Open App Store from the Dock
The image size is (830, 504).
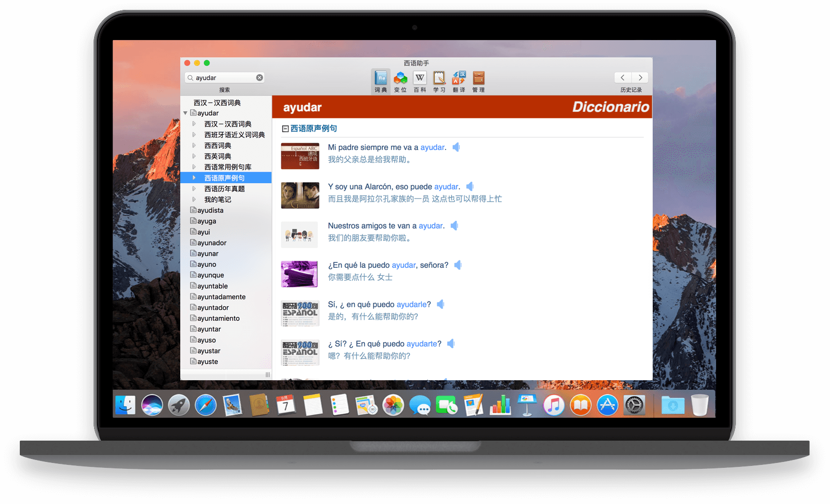point(607,405)
